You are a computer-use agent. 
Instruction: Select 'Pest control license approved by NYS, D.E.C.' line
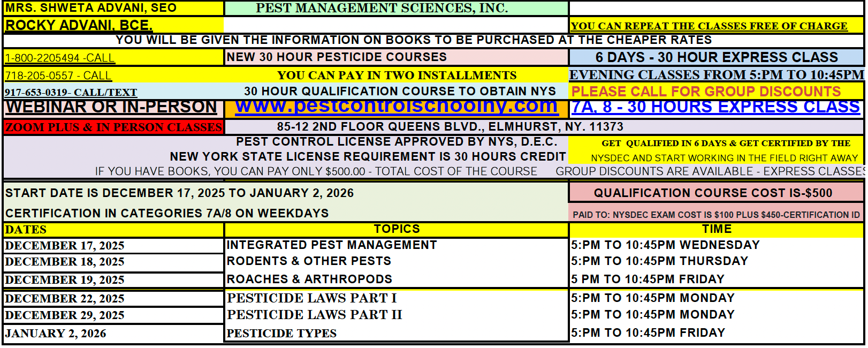tap(397, 142)
